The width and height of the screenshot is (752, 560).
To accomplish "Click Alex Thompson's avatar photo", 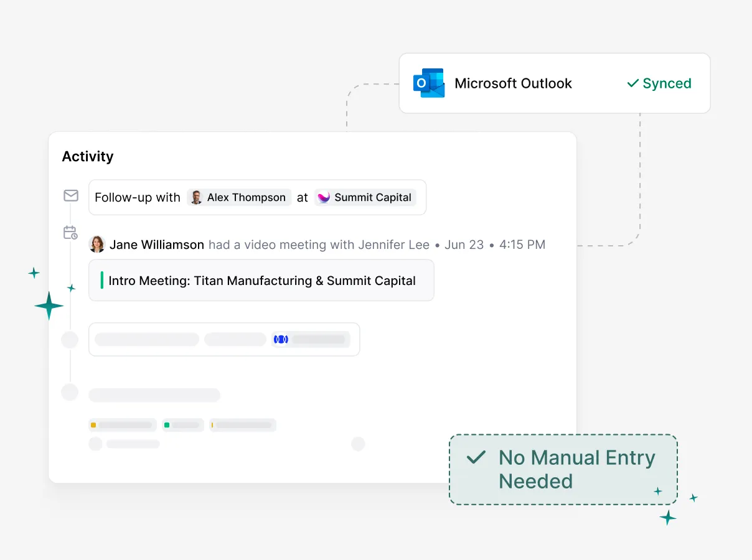I will point(197,197).
